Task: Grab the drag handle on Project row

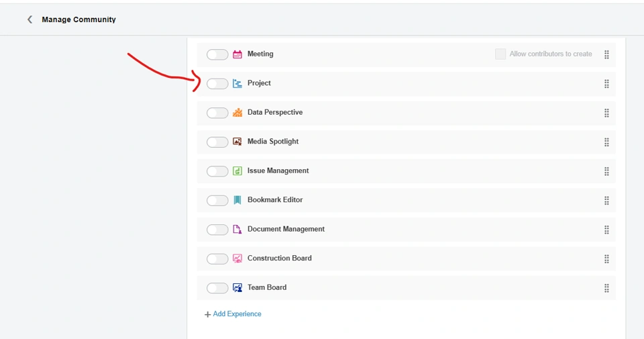Action: click(x=606, y=84)
